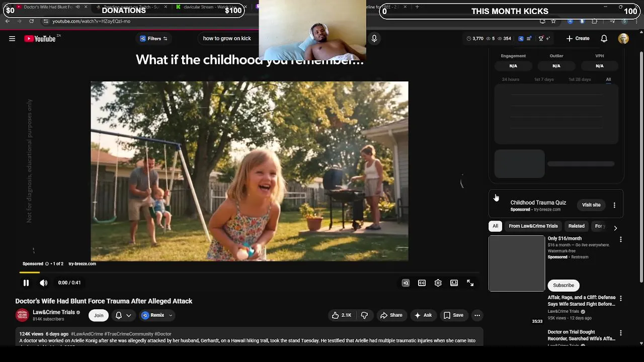Seek on the video progress bar
Viewport: 644px width, 362px height.
[249, 273]
